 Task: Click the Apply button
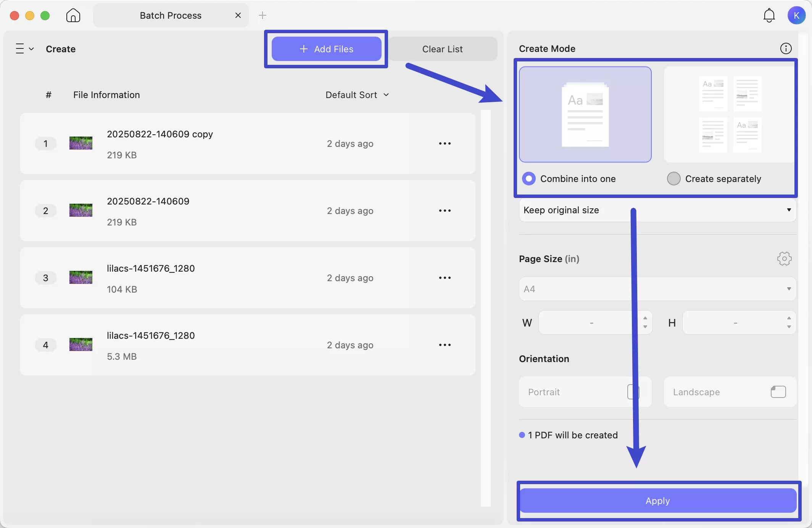657,501
